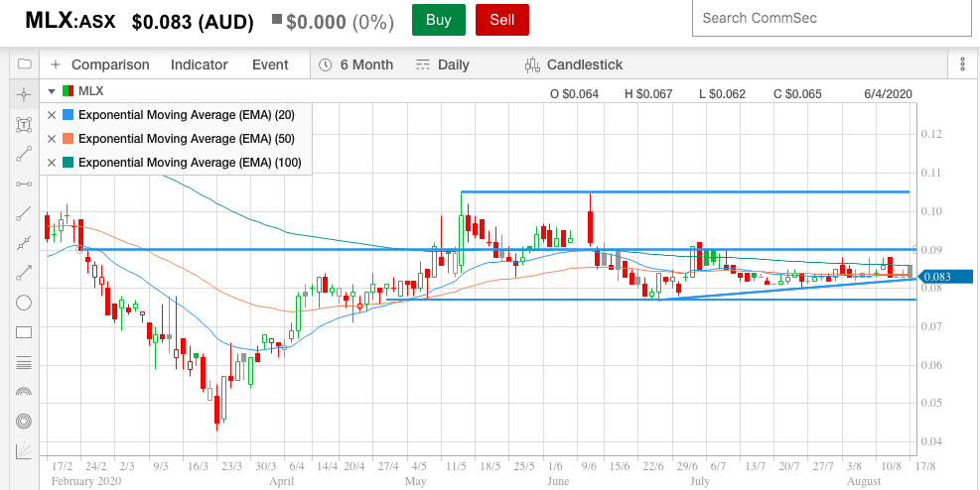Select the crosshair cursor tool
Screen dimensions: 980x490
click(x=24, y=95)
